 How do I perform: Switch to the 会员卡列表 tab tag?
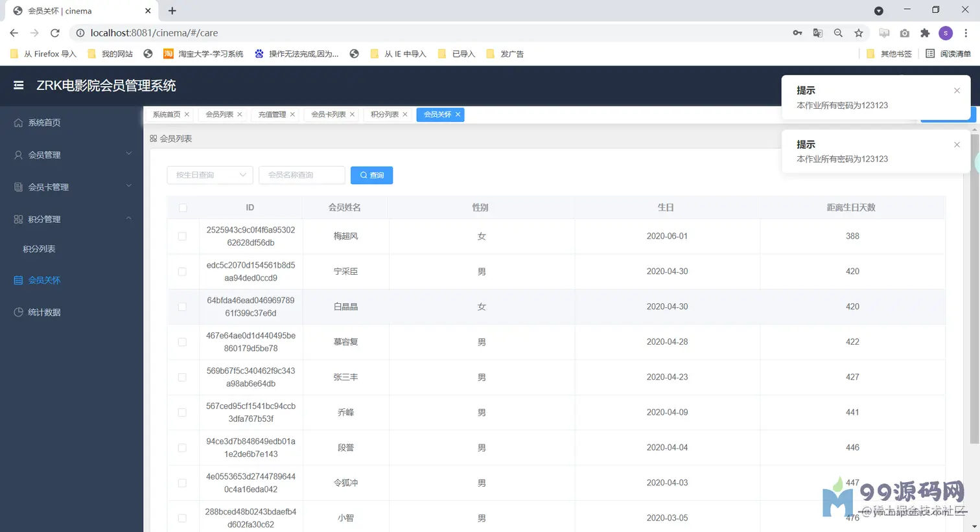pyautogui.click(x=329, y=115)
